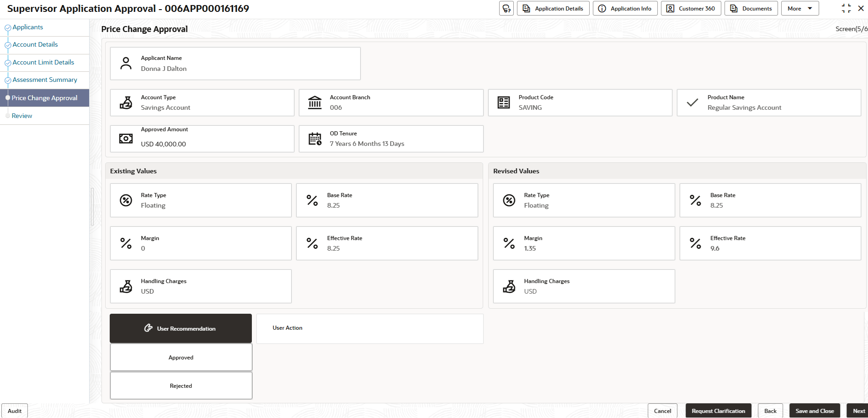The image size is (868, 418).
Task: Click the Save and Close button
Action: coord(814,411)
